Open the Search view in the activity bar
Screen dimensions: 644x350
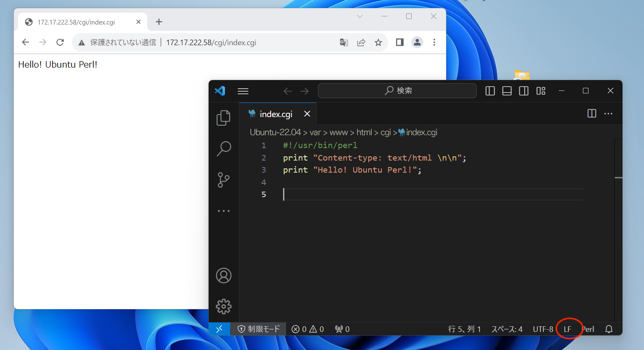[223, 149]
